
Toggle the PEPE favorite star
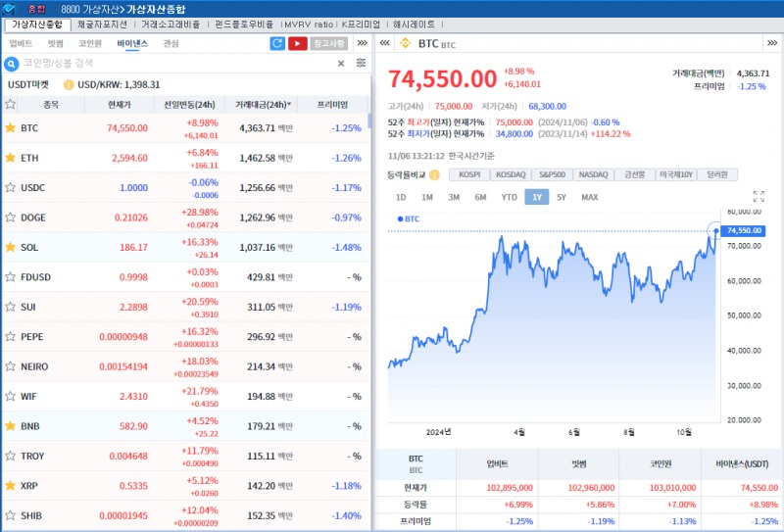pos(11,336)
